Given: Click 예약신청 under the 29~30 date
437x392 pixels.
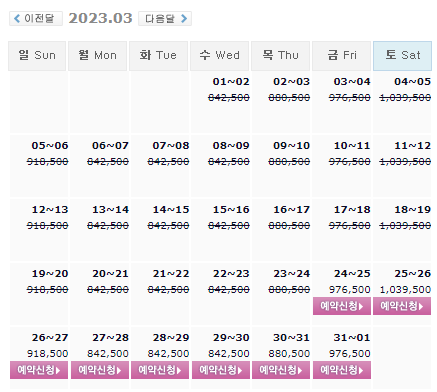Looking at the screenshot, I should point(221,370).
